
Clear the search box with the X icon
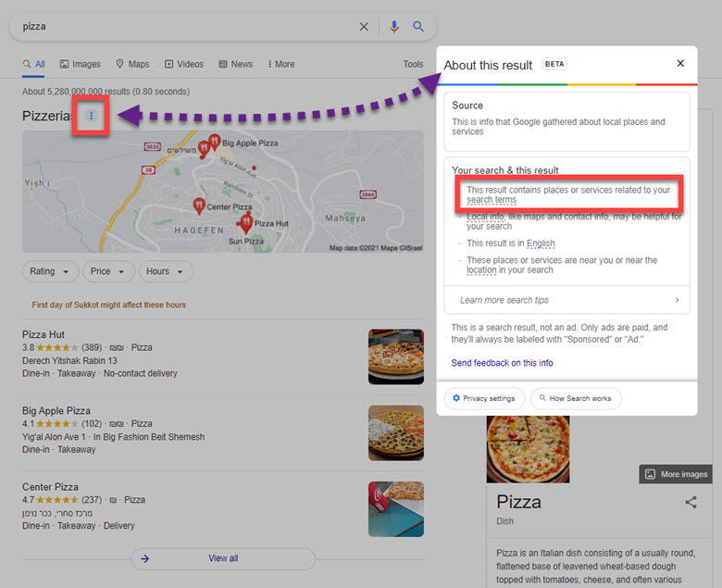click(364, 27)
